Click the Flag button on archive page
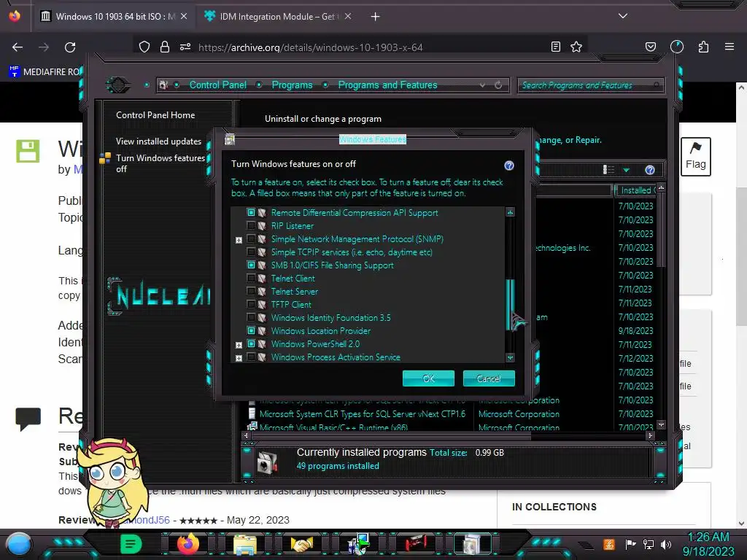The image size is (747, 560). point(695,157)
